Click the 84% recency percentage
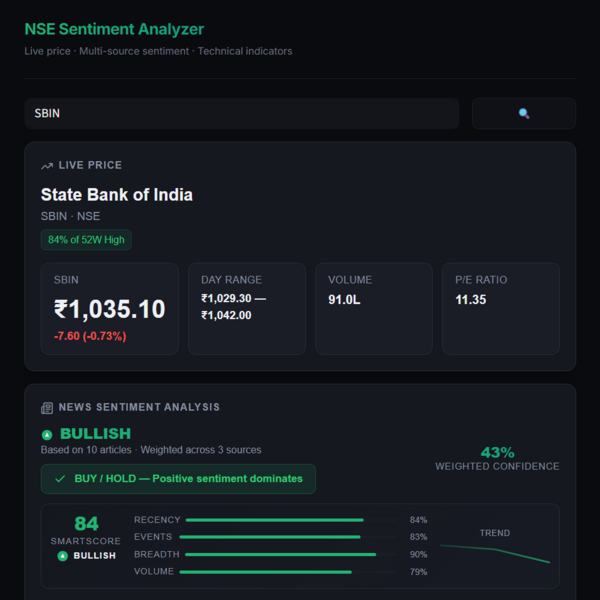600x600 pixels. point(418,520)
